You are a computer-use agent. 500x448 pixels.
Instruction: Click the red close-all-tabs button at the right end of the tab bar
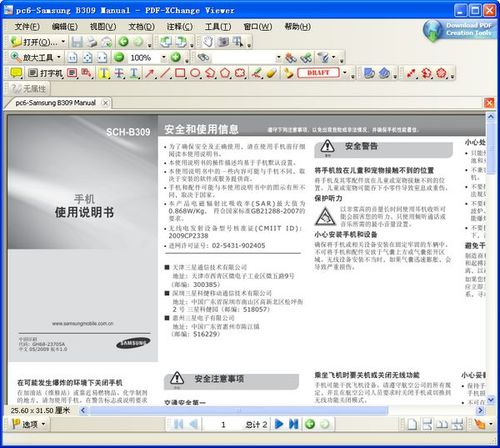(489, 103)
